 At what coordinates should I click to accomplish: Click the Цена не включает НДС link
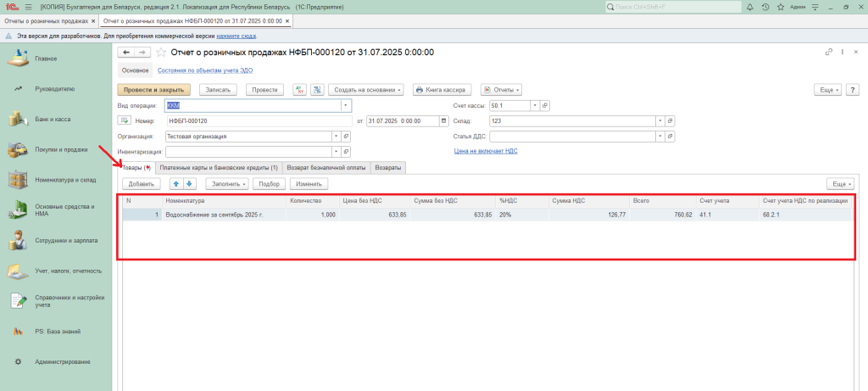tap(486, 151)
